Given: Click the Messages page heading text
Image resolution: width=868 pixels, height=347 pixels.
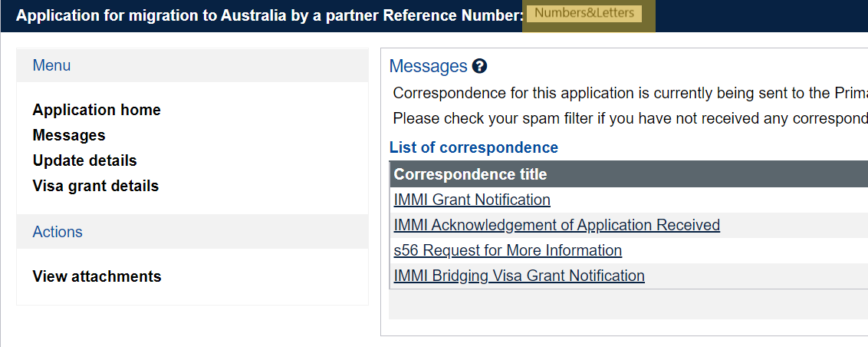Looking at the screenshot, I should tap(428, 67).
